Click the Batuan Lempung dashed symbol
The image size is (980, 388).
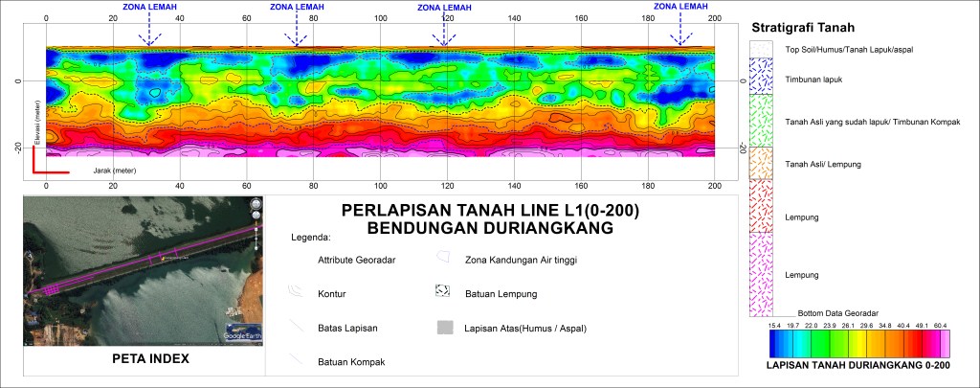point(442,290)
